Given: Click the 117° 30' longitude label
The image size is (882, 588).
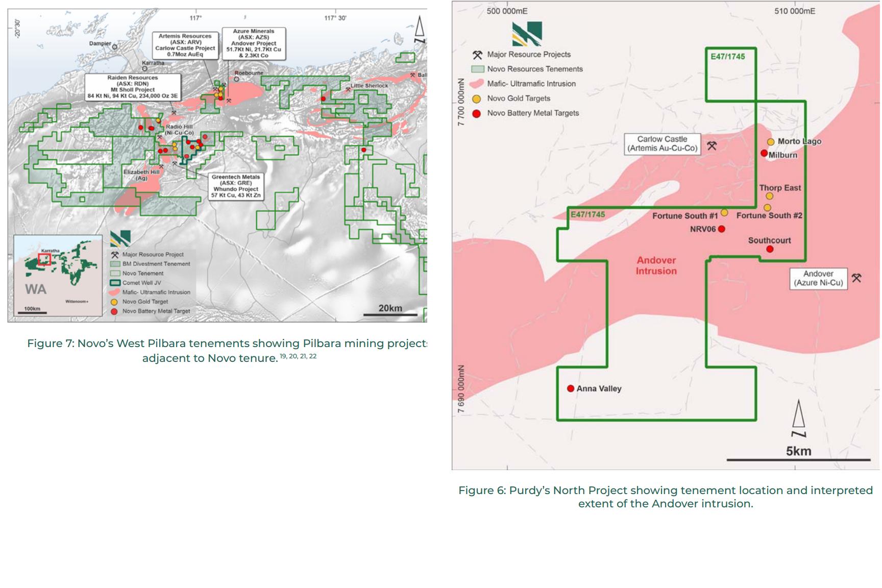Looking at the screenshot, I should (x=335, y=18).
